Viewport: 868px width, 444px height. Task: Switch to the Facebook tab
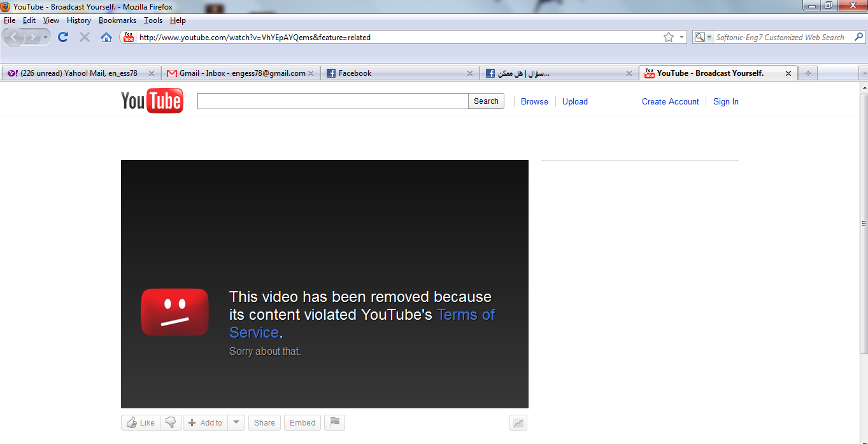[x=399, y=73]
